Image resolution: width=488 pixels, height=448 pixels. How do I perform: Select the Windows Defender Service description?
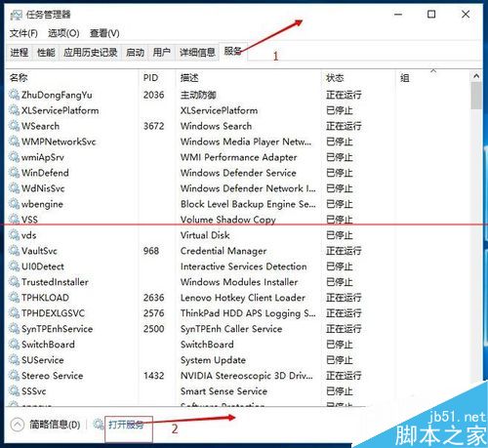click(238, 173)
